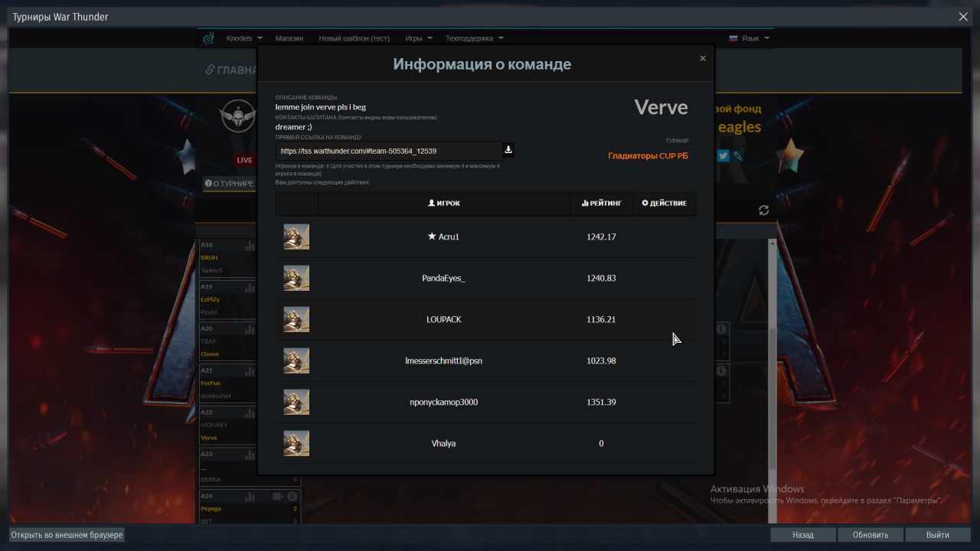Screen dimensions: 980x551
Task: Click the Gaijin logo in the top navigation
Action: 208,38
